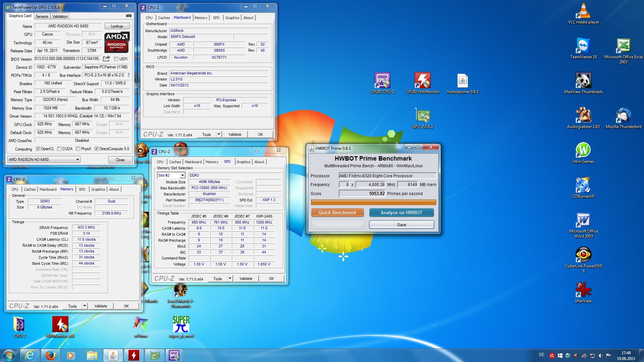Open CPU tab in SPD CPU-Z window
The width and height of the screenshot is (644, 362).
[x=160, y=162]
